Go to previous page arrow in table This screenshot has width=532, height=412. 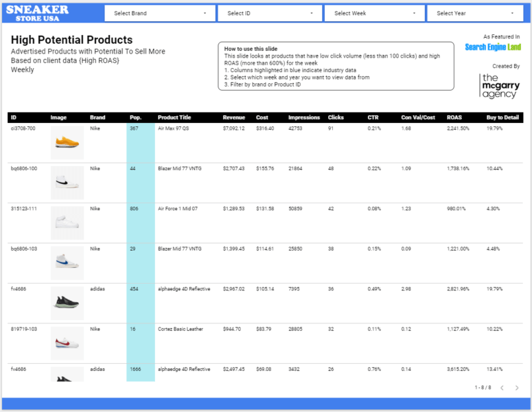point(501,388)
